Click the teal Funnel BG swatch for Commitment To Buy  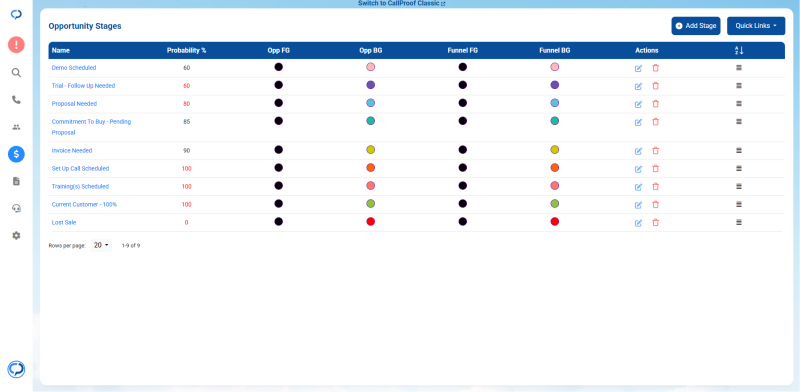tap(555, 121)
